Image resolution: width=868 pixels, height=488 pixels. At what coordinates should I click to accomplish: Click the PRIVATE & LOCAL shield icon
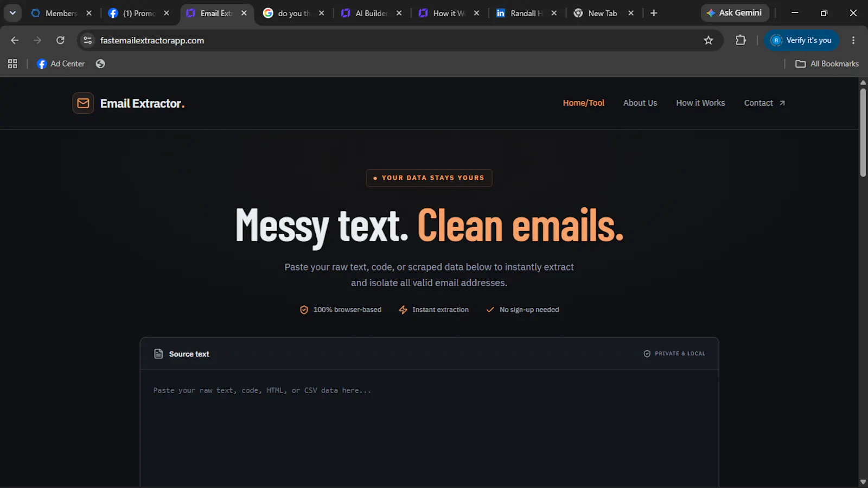[x=647, y=354]
